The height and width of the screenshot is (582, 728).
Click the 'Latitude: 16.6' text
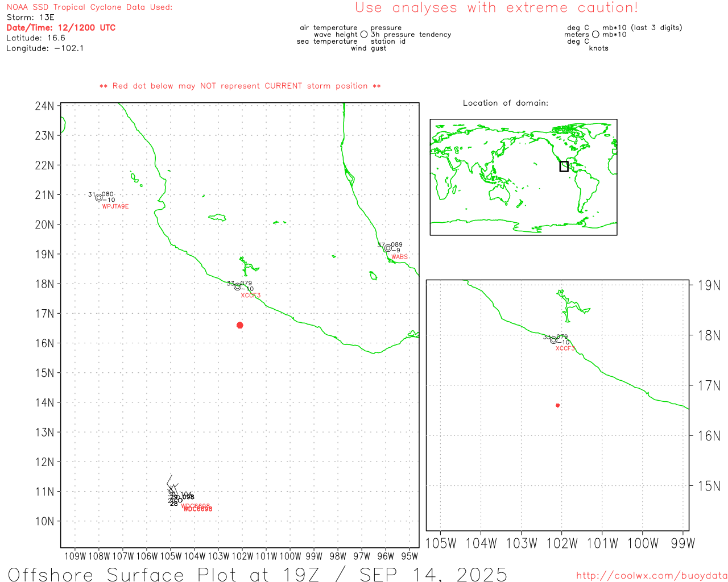(36, 38)
